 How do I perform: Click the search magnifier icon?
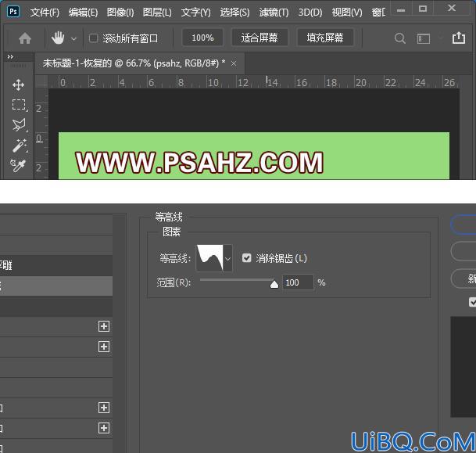click(400, 38)
